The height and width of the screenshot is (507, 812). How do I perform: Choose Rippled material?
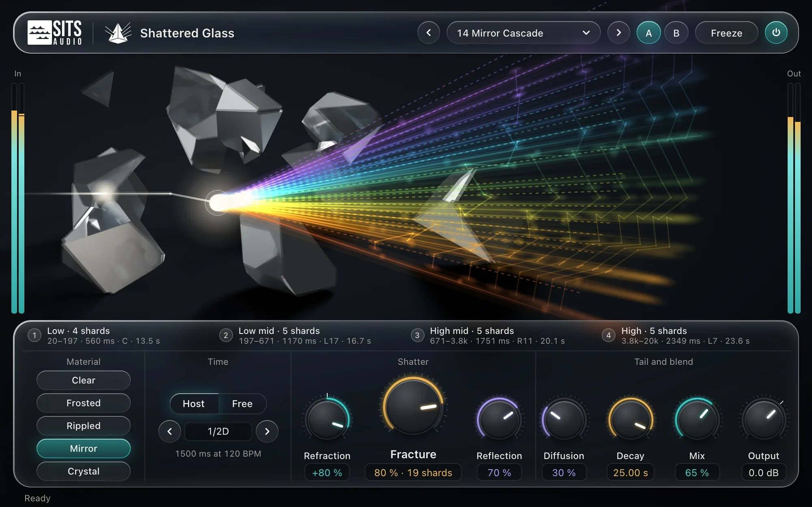click(x=84, y=426)
